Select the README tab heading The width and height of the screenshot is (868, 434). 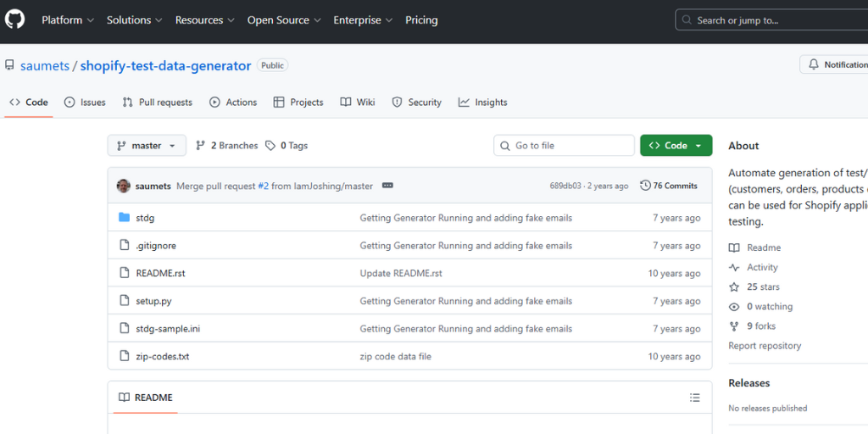146,398
